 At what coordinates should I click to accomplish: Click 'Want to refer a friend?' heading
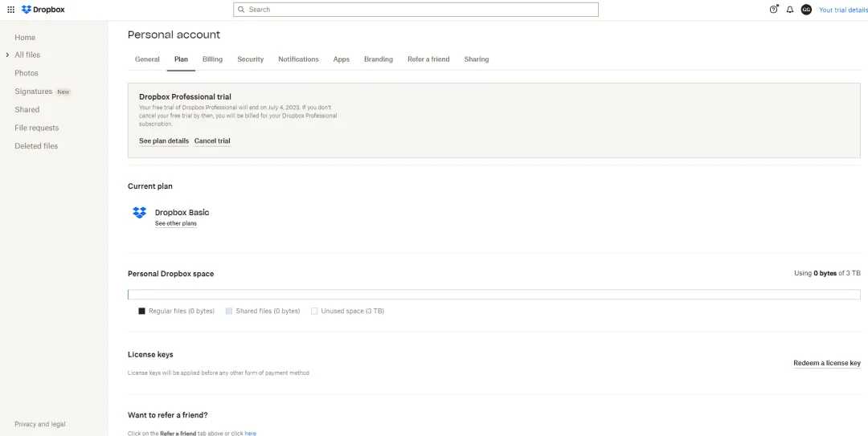click(168, 415)
